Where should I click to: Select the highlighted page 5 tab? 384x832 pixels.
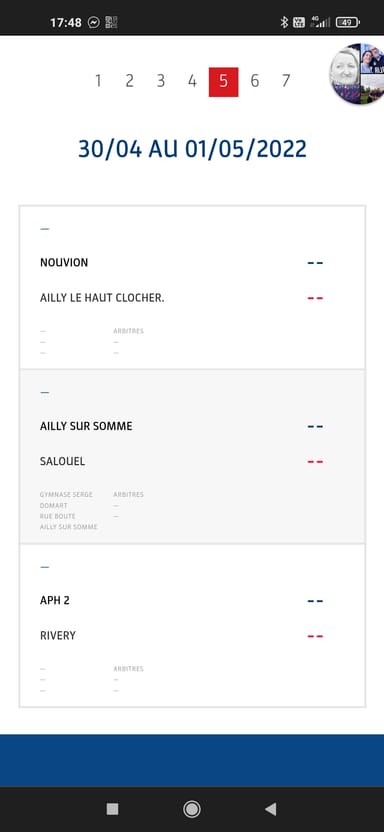tap(223, 82)
